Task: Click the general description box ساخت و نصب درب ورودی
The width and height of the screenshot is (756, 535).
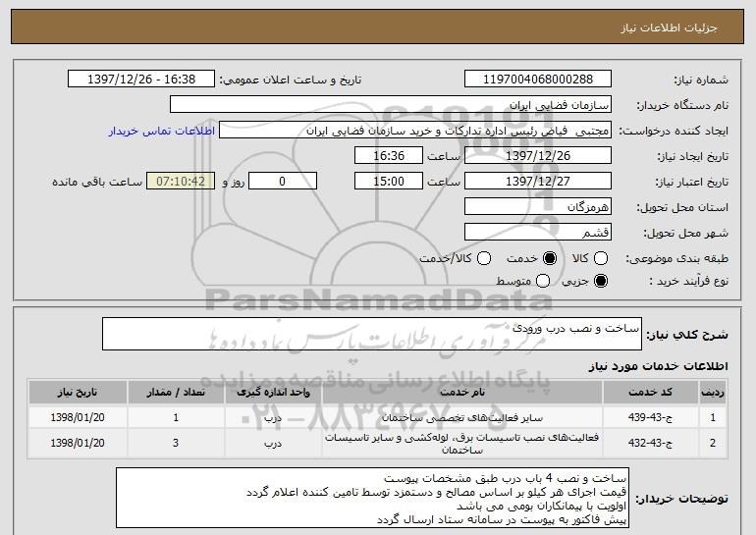Action: 372,334
